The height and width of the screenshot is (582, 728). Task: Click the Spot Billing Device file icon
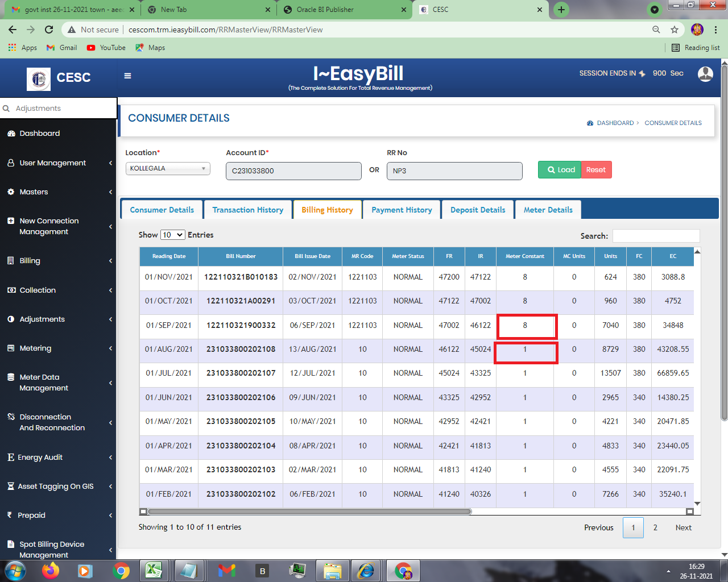[x=11, y=544]
